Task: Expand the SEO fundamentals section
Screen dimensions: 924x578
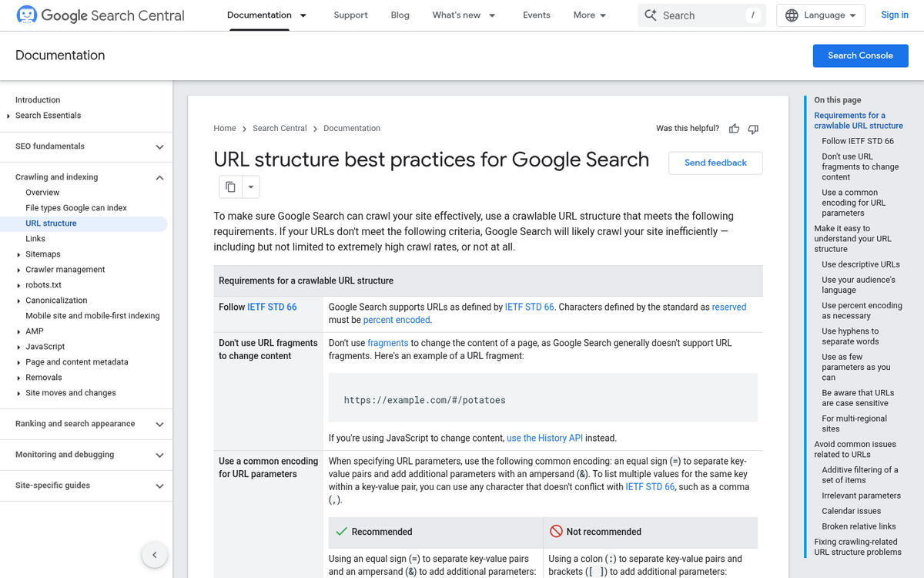Action: (x=159, y=146)
